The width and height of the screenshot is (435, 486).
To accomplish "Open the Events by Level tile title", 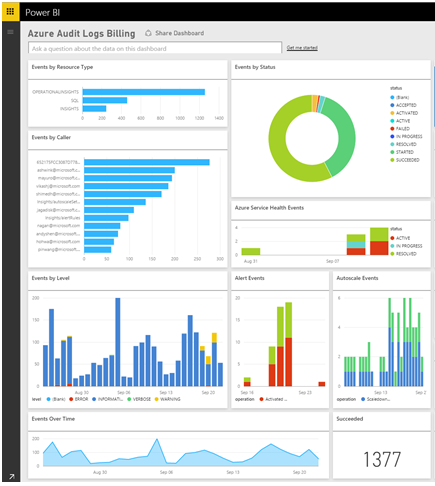I will (x=51, y=278).
